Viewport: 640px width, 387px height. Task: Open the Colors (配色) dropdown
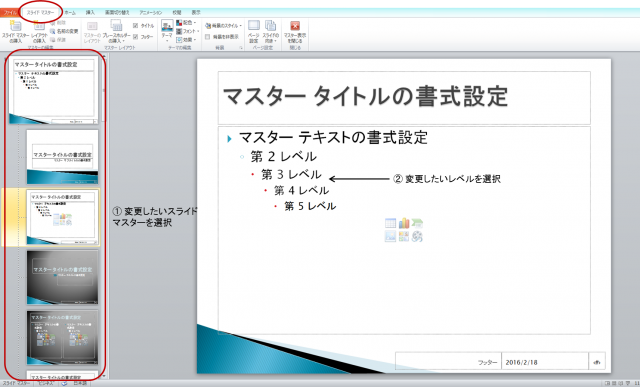pos(186,23)
